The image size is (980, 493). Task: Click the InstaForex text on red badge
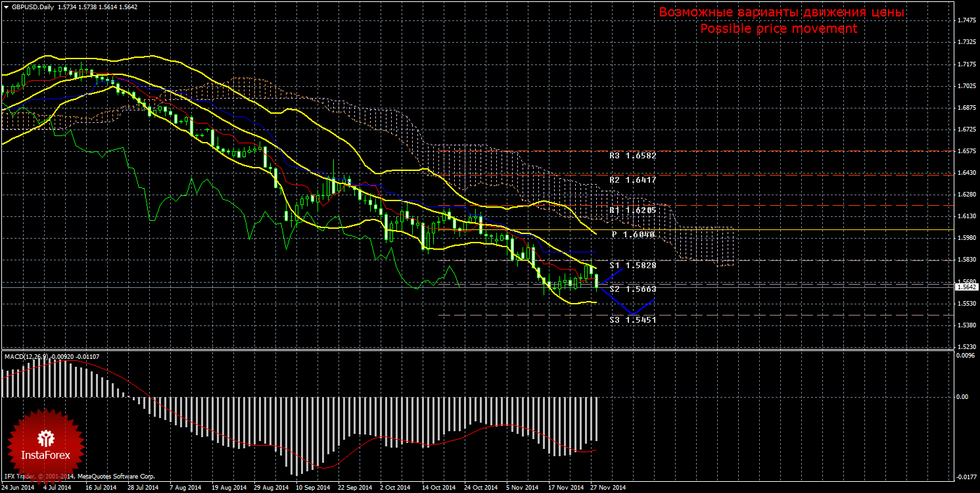click(45, 455)
